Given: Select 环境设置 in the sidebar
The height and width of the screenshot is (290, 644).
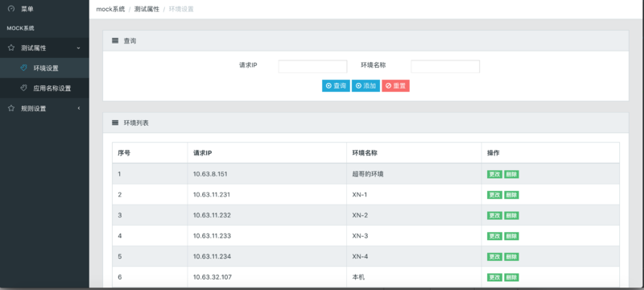Looking at the screenshot, I should (44, 68).
